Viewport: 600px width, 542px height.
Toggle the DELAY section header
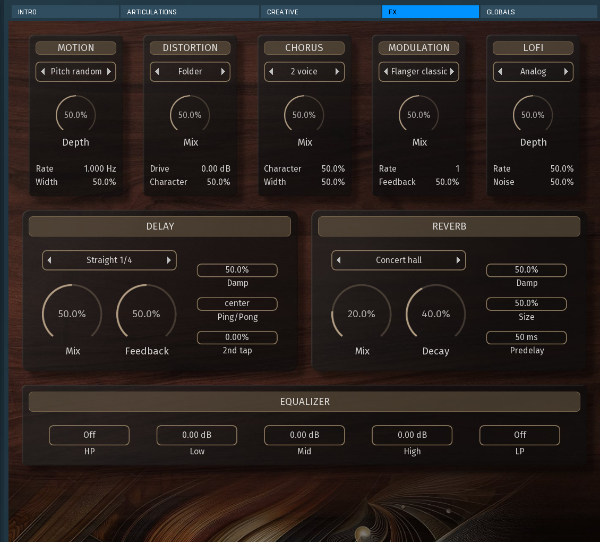(x=160, y=227)
